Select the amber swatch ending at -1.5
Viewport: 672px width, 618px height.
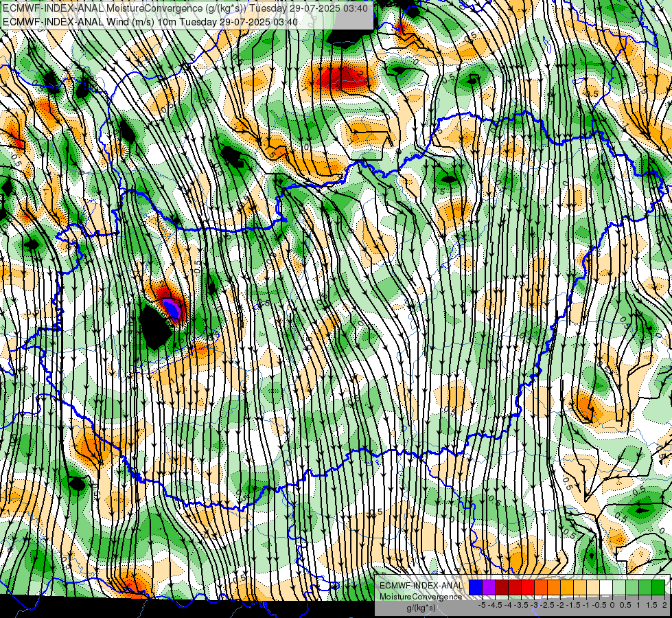pos(567,587)
